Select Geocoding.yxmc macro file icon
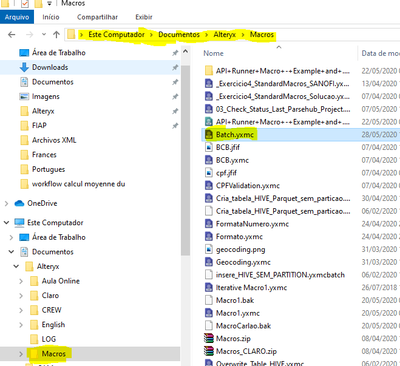This screenshot has height=366, width=400. coord(209,262)
